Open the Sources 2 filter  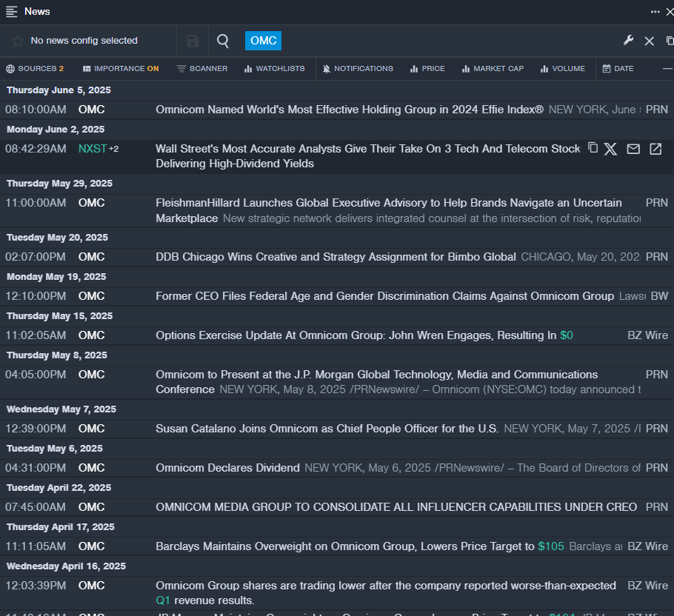[x=35, y=68]
